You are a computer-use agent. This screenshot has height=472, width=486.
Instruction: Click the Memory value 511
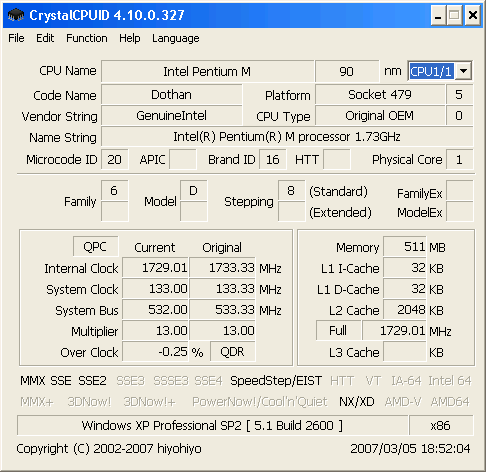pyautogui.click(x=405, y=247)
